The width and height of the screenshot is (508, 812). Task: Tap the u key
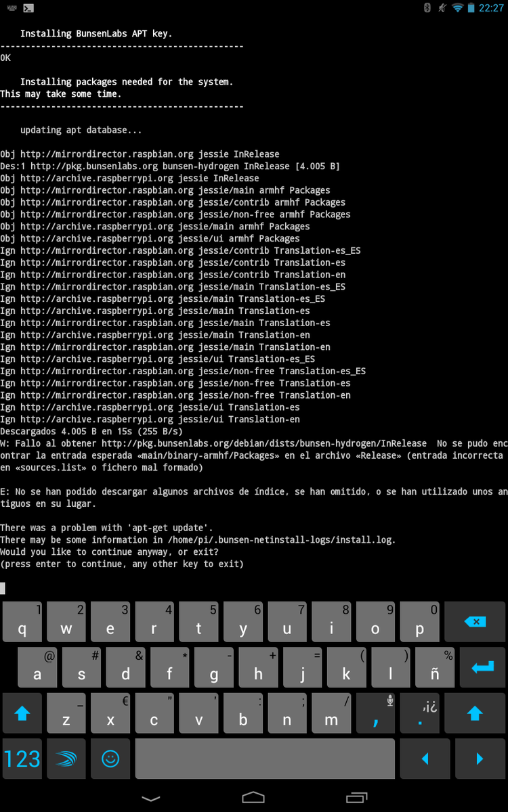coord(287,622)
